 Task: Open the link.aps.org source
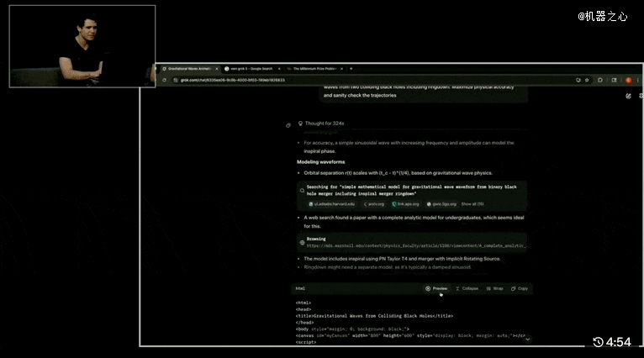point(406,203)
